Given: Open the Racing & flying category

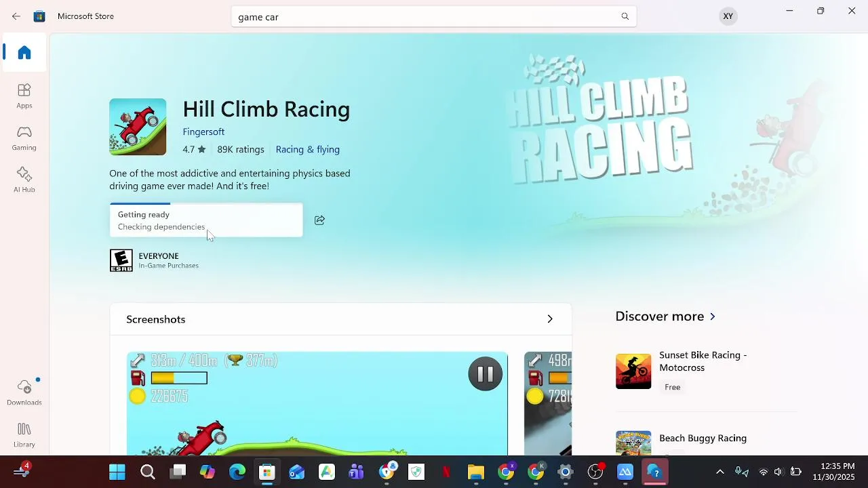Looking at the screenshot, I should click(308, 149).
